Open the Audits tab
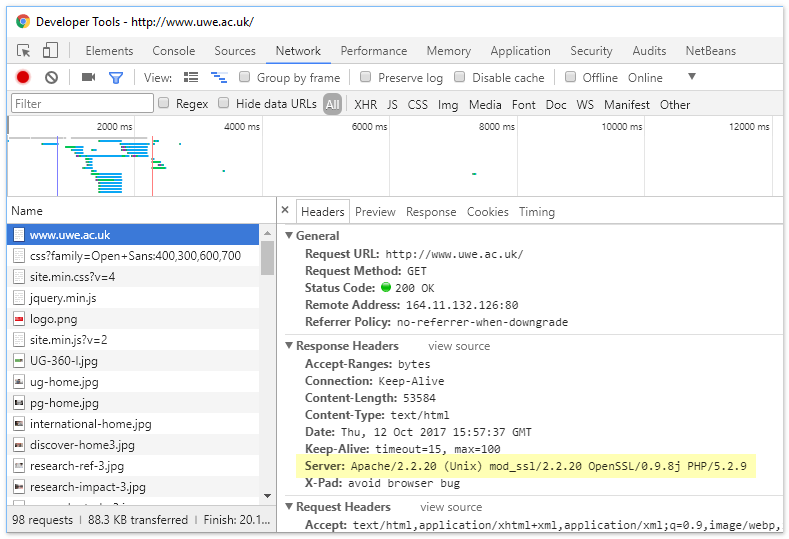The height and width of the screenshot is (539, 789). point(649,51)
